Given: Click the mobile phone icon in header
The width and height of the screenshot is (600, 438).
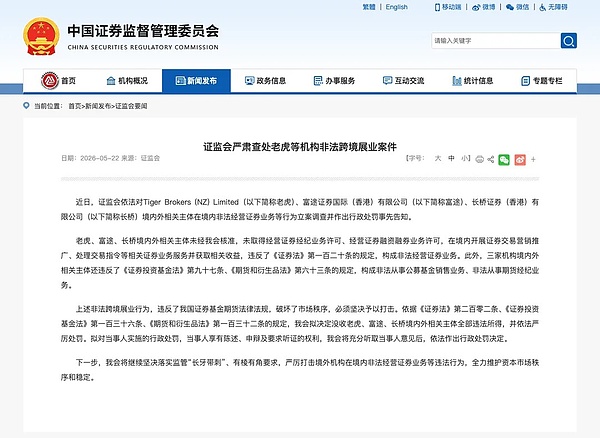Looking at the screenshot, I should coord(437,7).
